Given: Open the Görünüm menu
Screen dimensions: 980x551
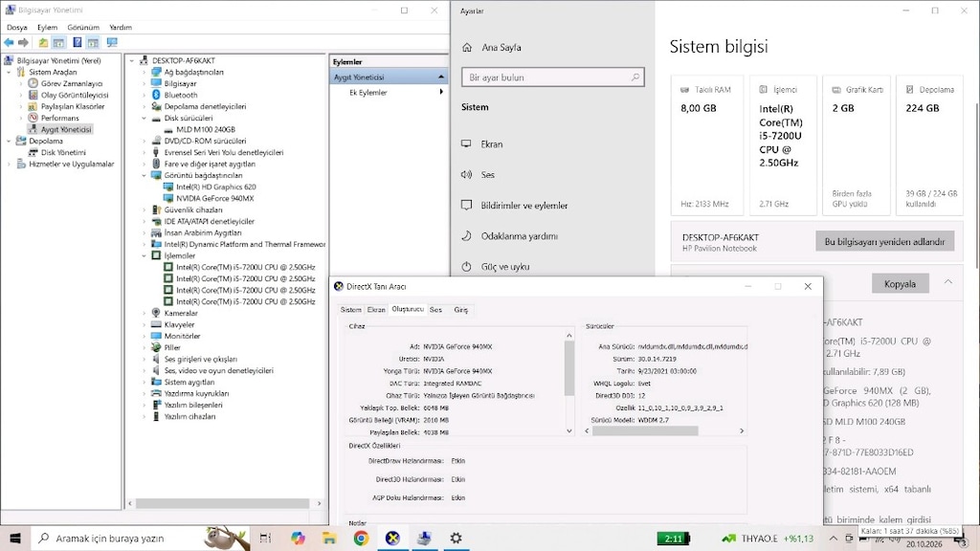Looking at the screenshot, I should click(83, 28).
